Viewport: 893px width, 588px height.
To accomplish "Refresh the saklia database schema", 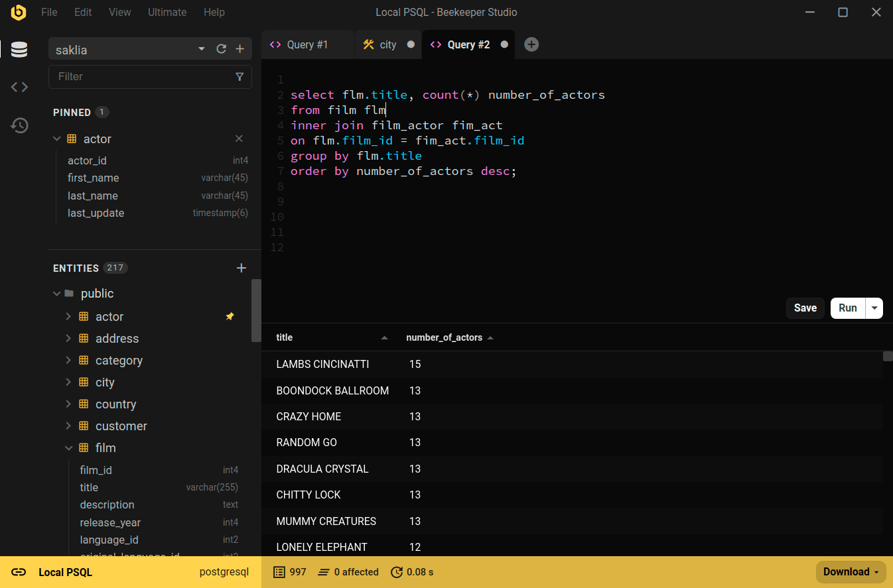I will click(x=221, y=49).
